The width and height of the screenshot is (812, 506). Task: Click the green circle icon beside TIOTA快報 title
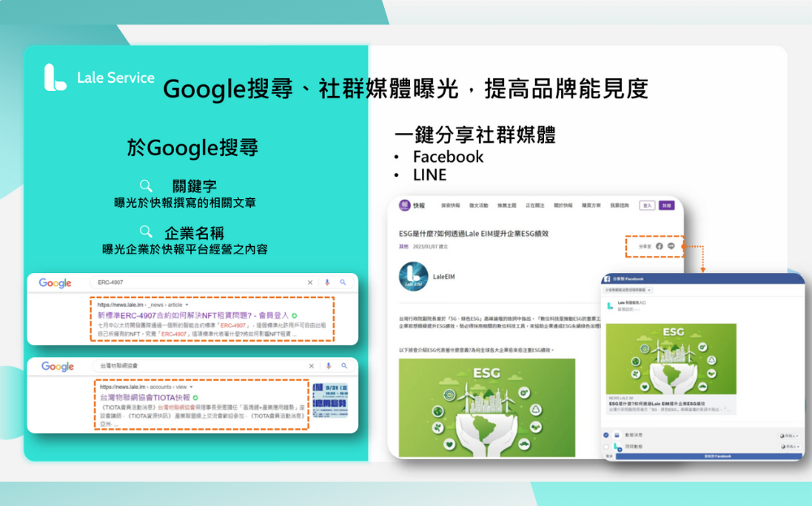[195, 398]
